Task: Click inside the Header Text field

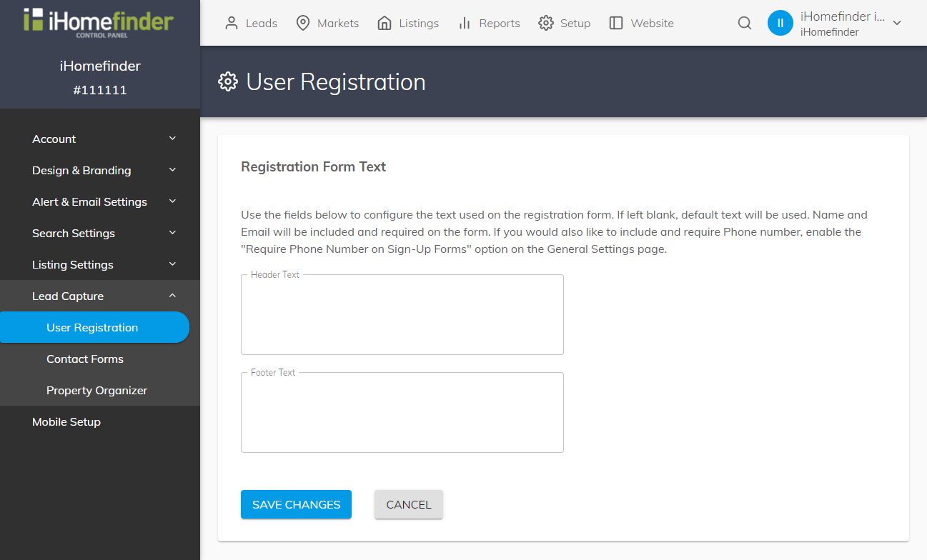Action: [x=402, y=314]
